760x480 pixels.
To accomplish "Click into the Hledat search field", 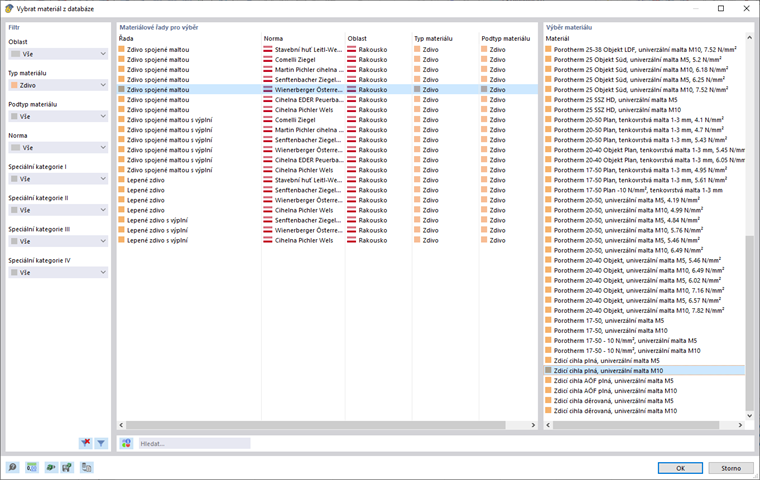I will (194, 443).
